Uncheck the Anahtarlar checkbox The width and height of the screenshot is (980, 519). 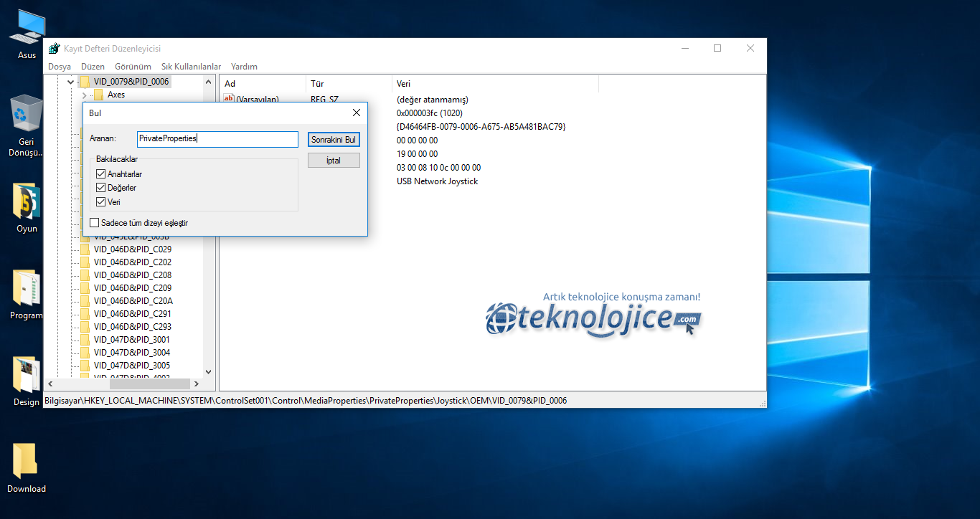click(101, 174)
